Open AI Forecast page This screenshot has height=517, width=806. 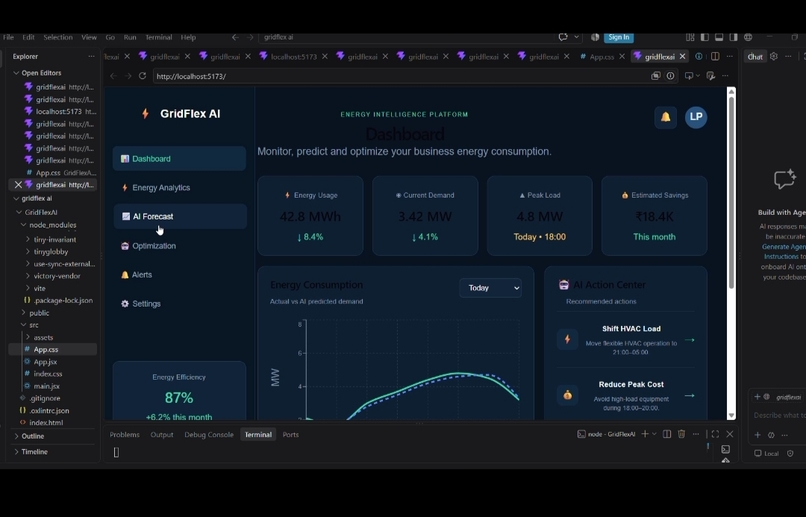coord(179,216)
